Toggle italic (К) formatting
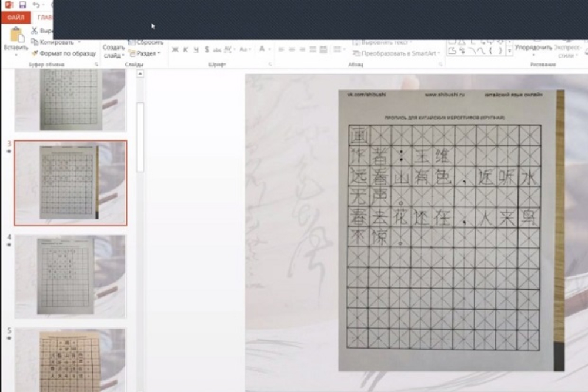 tap(186, 49)
